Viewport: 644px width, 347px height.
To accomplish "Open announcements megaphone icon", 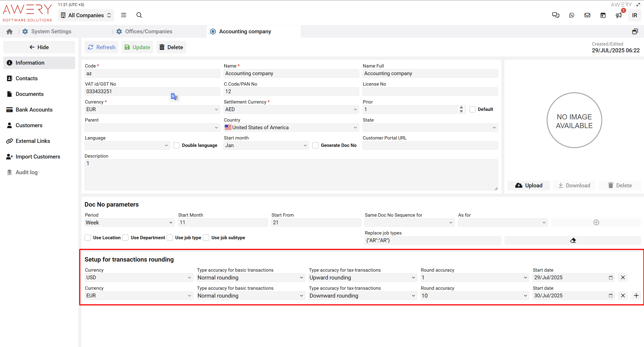I will [618, 15].
